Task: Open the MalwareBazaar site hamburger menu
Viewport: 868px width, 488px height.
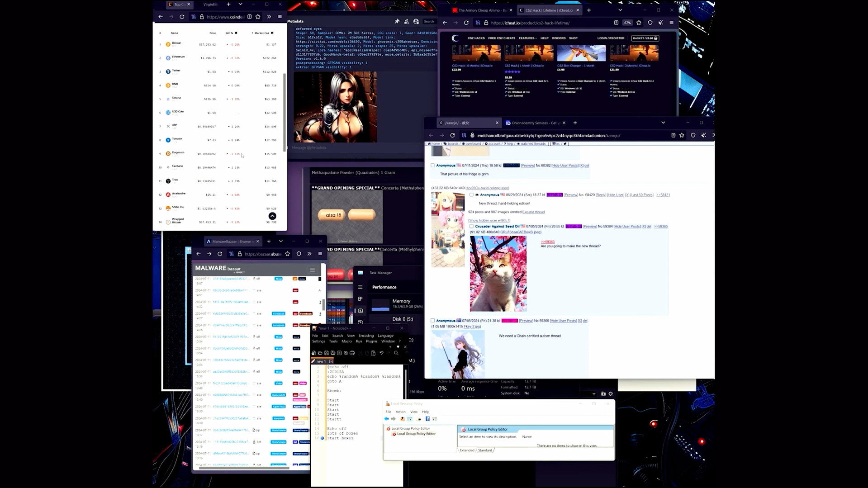Action: (312, 270)
